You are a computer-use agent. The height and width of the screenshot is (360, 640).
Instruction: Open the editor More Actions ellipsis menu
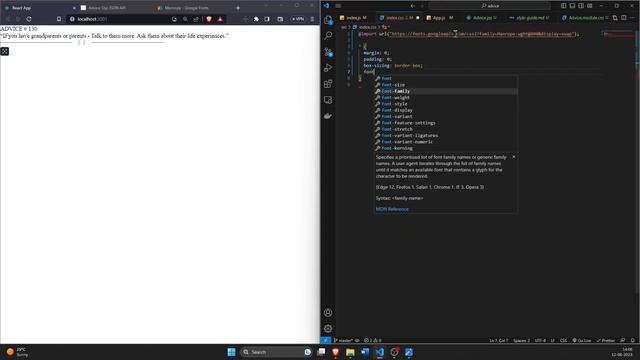633,18
